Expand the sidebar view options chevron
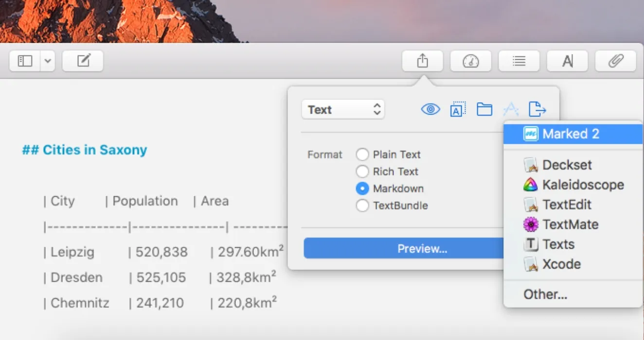The width and height of the screenshot is (644, 340). [47, 61]
